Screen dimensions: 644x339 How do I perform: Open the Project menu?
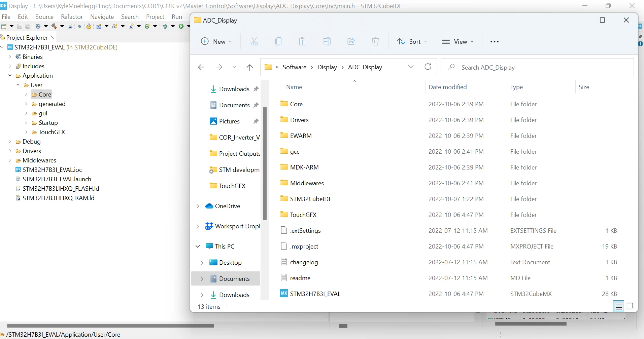(155, 16)
